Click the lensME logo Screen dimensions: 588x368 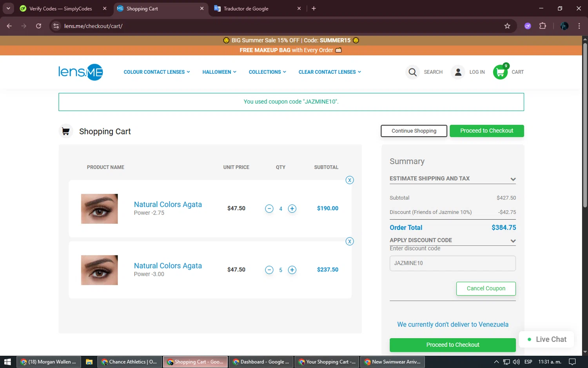[81, 72]
